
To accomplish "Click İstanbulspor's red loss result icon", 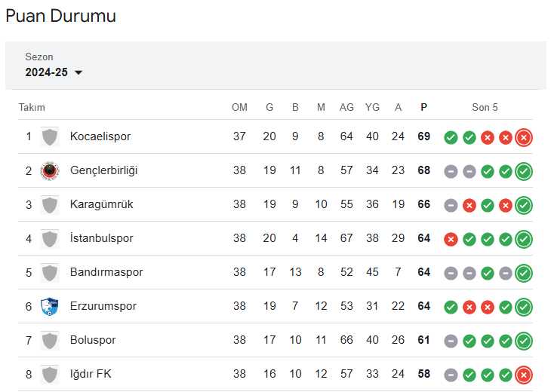I will tap(451, 240).
